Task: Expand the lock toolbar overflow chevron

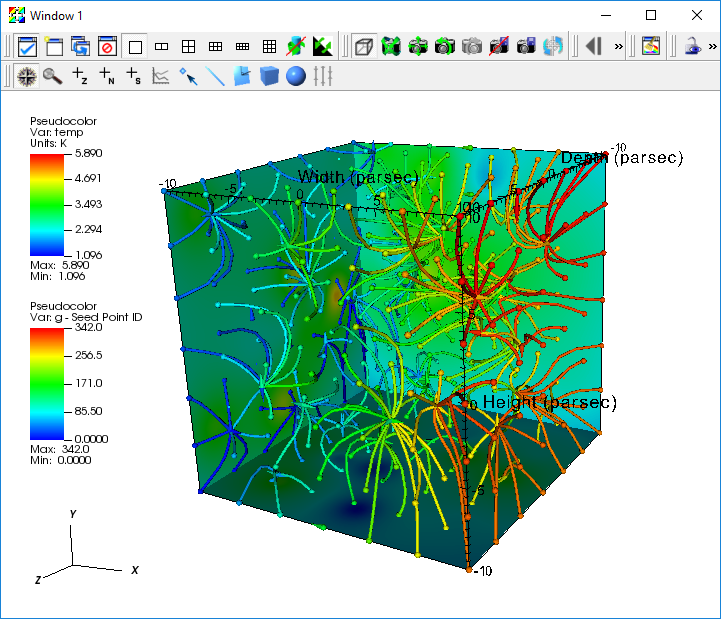Action: pos(712,46)
